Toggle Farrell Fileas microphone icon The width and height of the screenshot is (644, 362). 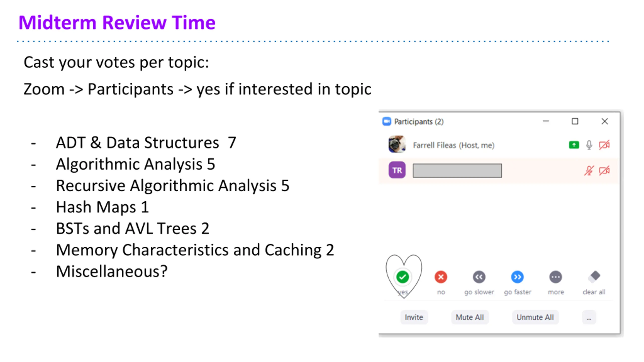pyautogui.click(x=589, y=145)
